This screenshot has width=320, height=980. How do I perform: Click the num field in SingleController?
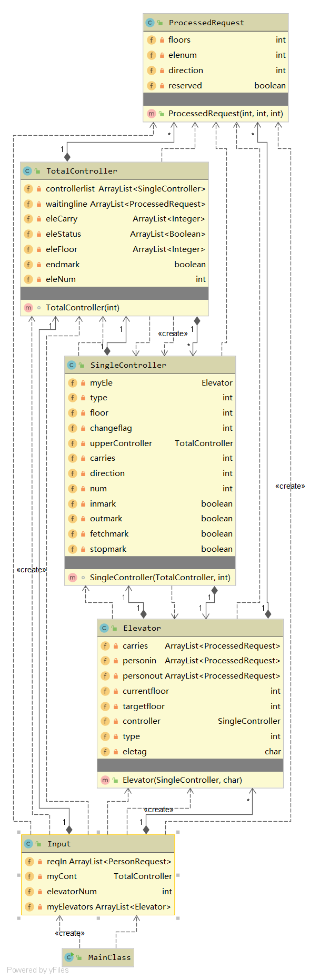click(98, 489)
